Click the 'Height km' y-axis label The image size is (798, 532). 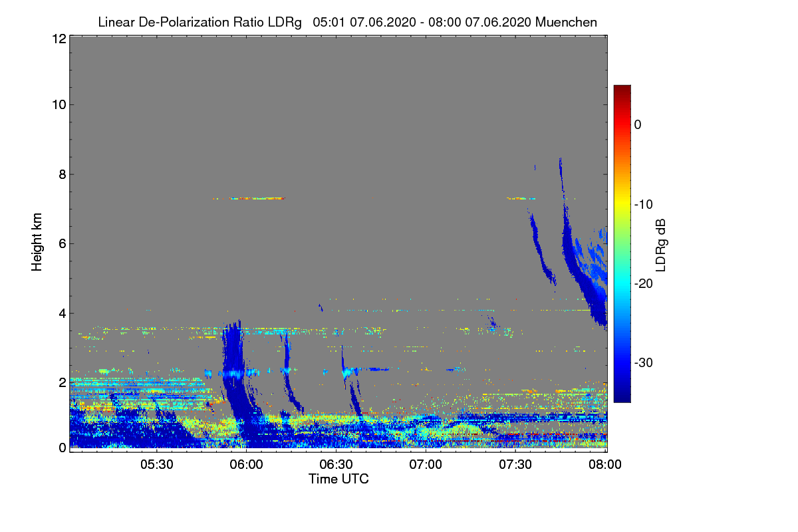tap(37, 243)
